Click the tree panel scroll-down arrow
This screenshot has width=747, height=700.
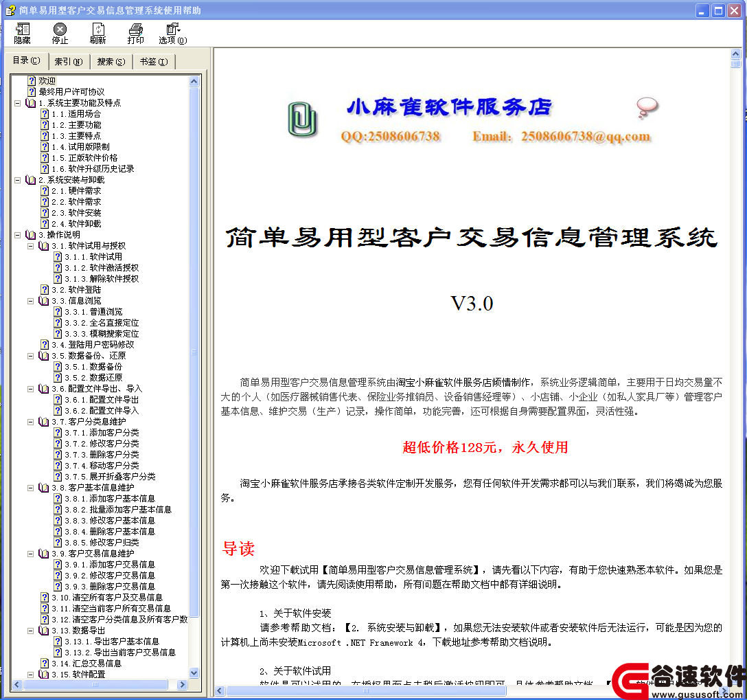point(194,673)
